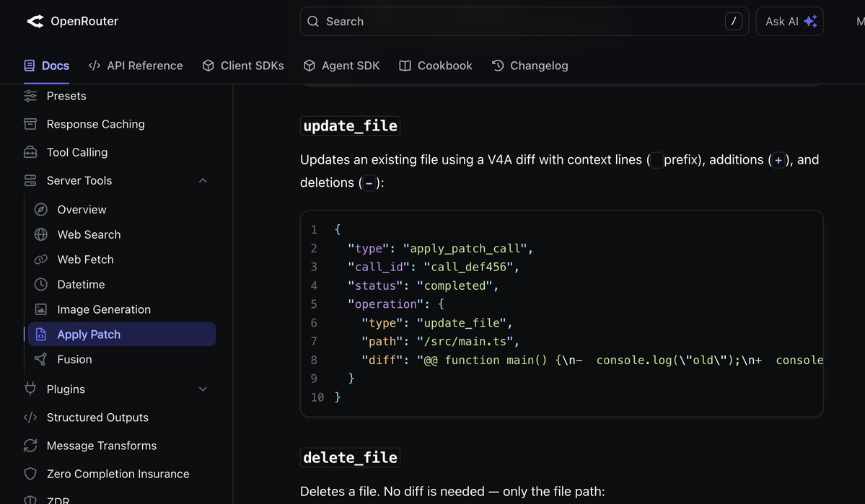The image size is (865, 504).
Task: Click "type": "apply_patch_call" code line
Action: [440, 249]
